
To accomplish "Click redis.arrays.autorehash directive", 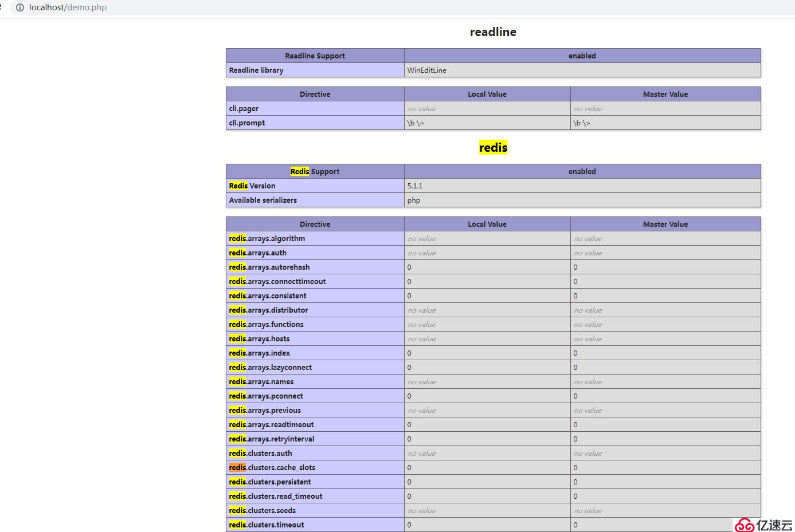I will [269, 267].
